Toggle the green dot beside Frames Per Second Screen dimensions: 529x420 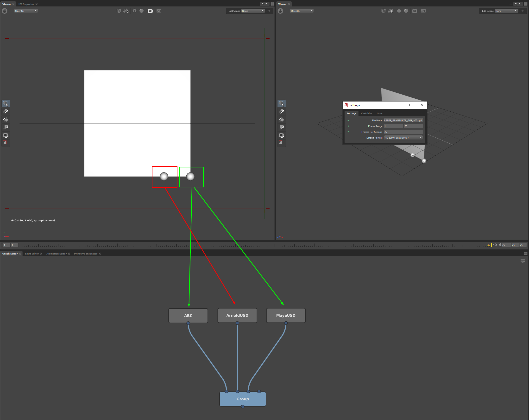tap(348, 132)
